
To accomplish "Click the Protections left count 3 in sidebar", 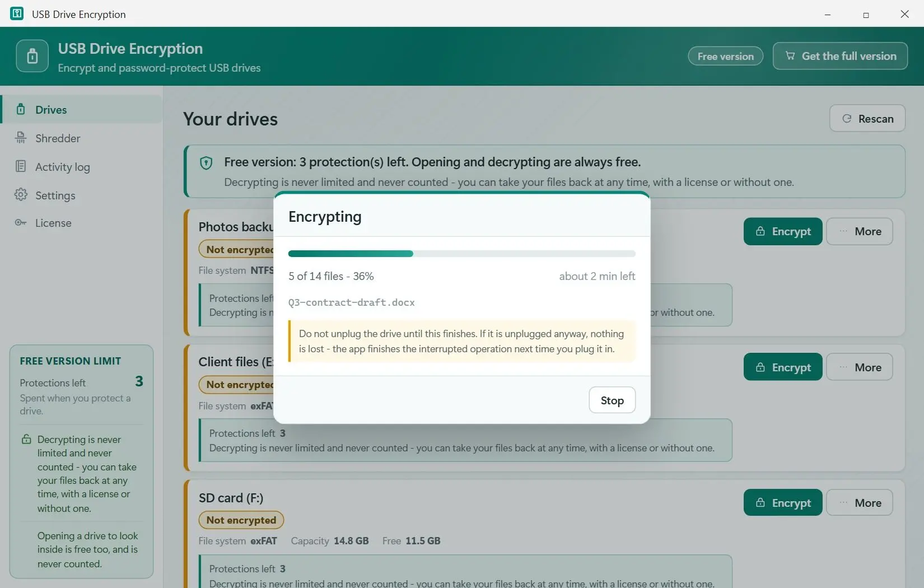I will pos(139,381).
